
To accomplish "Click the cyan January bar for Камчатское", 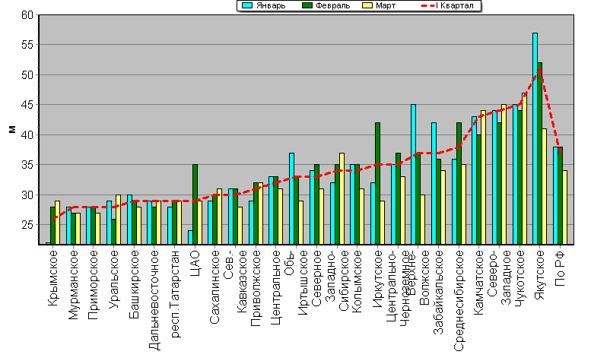I will [x=474, y=181].
